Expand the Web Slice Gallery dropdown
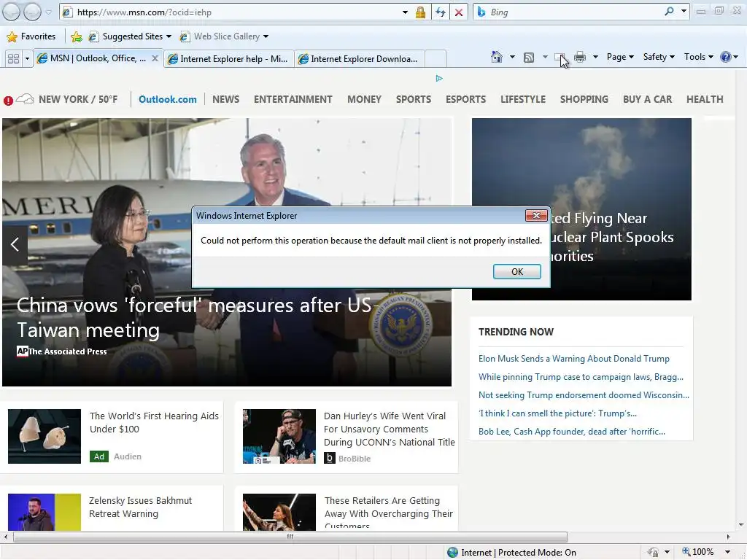This screenshot has height=560, width=747. (x=266, y=36)
